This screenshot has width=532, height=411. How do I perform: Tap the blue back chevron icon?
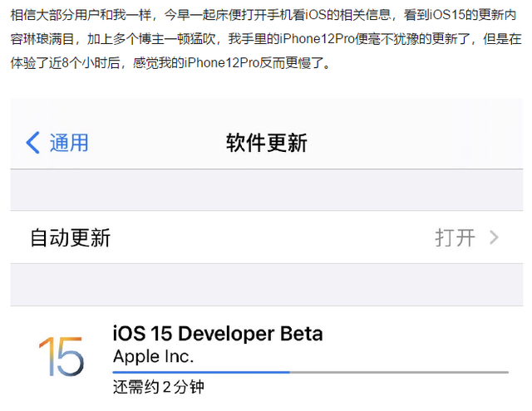tap(32, 143)
